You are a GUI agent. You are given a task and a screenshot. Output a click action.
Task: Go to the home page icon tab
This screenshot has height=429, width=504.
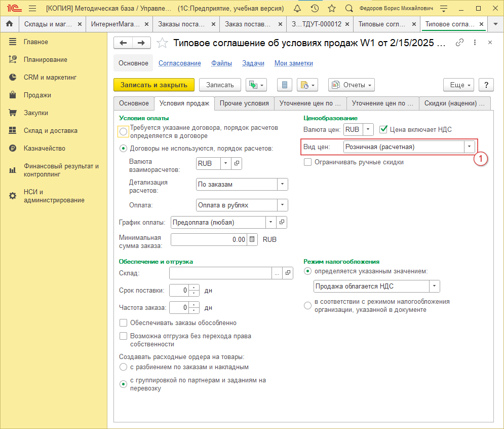coord(9,24)
